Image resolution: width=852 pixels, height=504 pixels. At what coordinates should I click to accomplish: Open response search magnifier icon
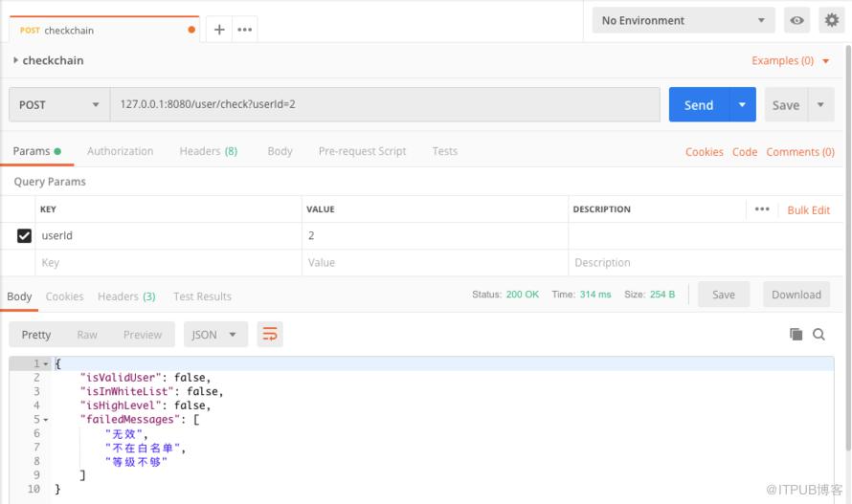[x=818, y=334]
